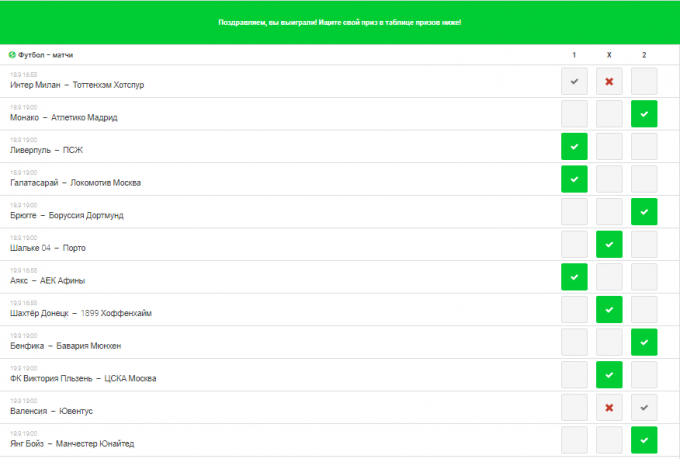680x459 pixels.
Task: Select outcome 1 for Брюгге – Боруссия Дортмунд
Action: tap(574, 212)
